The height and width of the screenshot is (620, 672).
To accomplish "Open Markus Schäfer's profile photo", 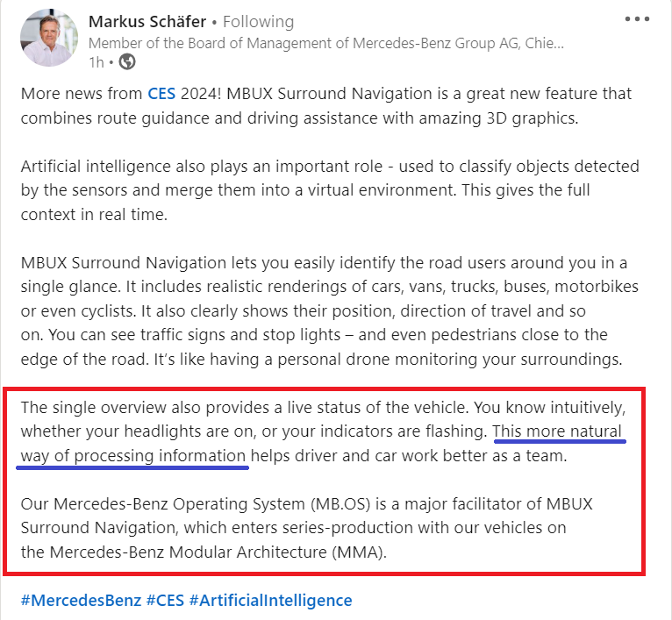I will [x=49, y=38].
